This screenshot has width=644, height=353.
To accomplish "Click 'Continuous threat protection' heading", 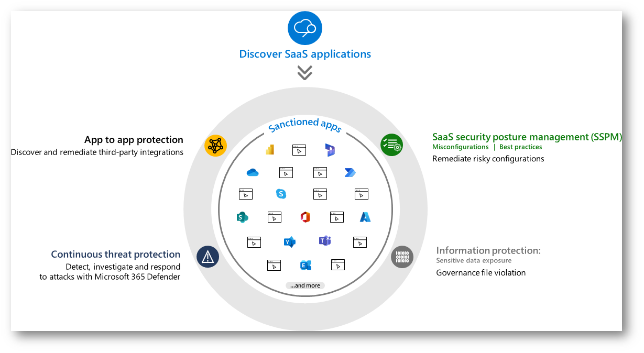I will 116,255.
